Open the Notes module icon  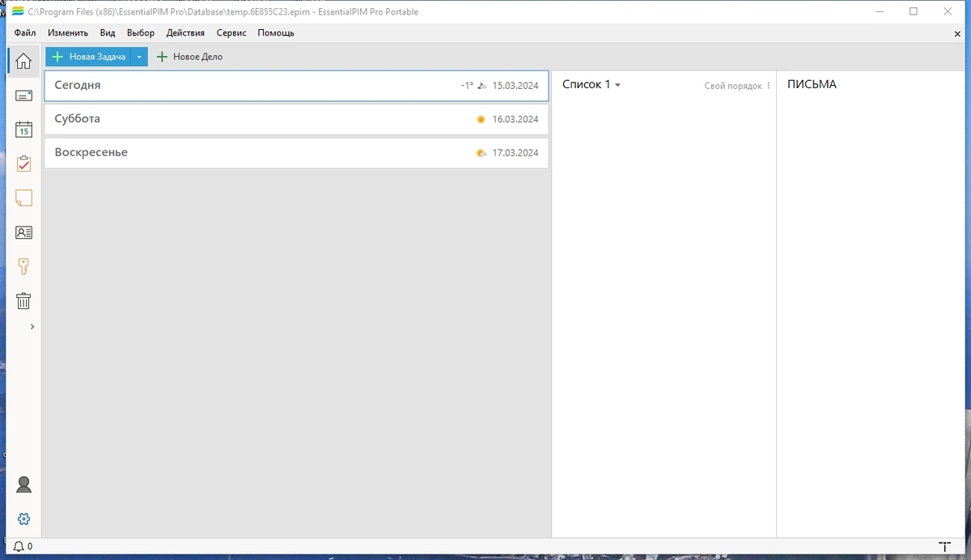pyautogui.click(x=23, y=198)
